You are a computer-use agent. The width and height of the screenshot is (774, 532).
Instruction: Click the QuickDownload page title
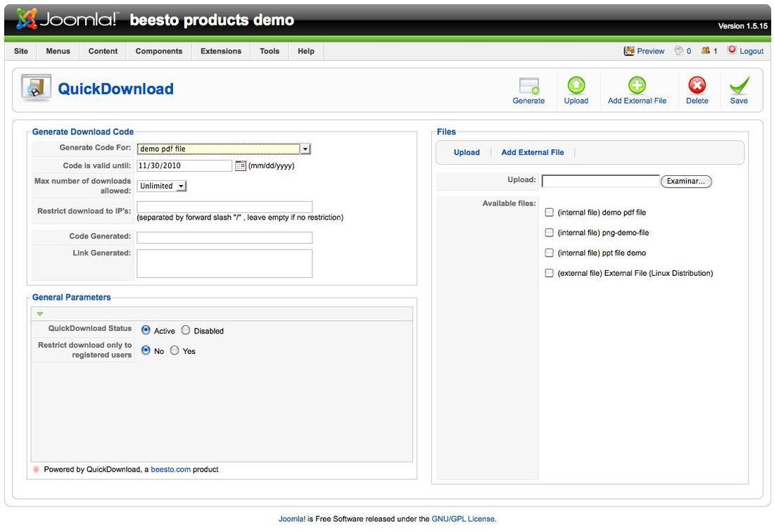[115, 89]
